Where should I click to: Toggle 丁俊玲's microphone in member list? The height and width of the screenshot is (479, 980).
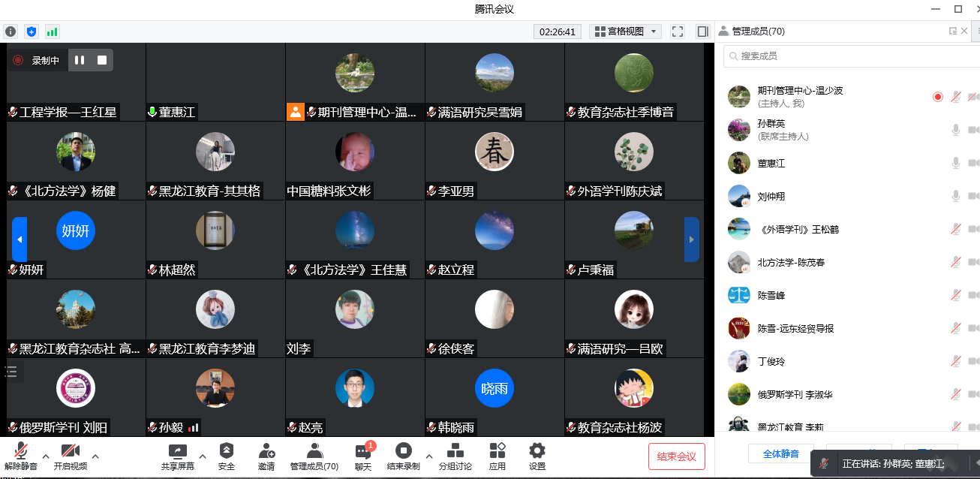pos(956,361)
